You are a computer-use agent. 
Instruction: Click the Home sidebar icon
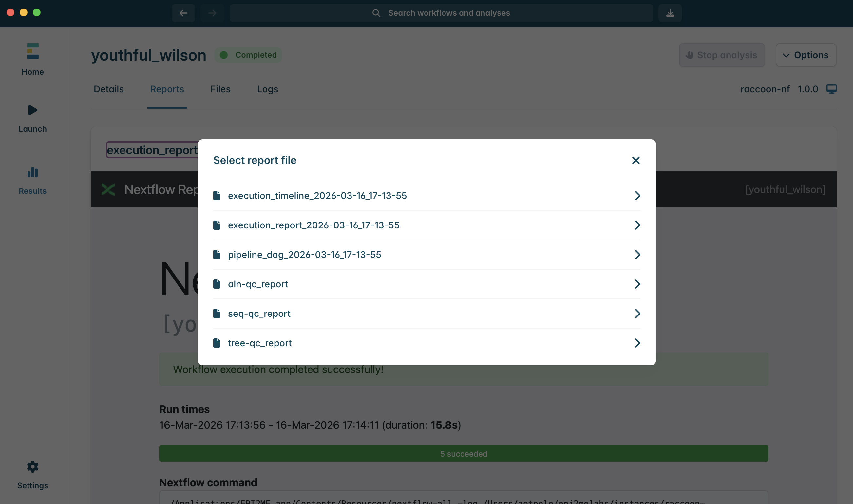[33, 52]
